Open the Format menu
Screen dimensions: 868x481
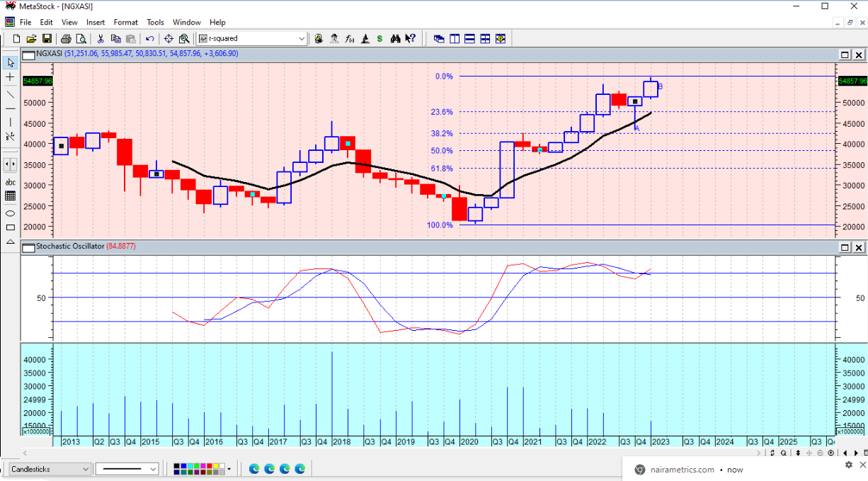[126, 22]
